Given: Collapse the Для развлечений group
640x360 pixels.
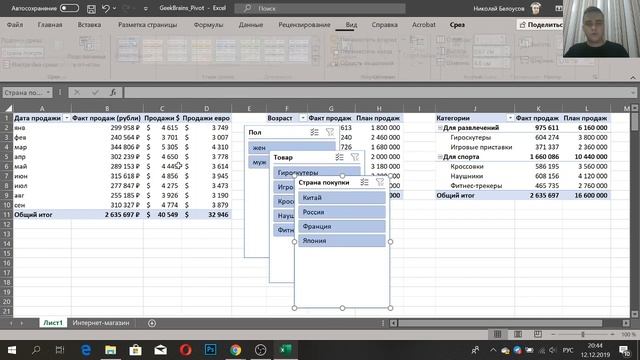Looking at the screenshot, I should point(440,128).
